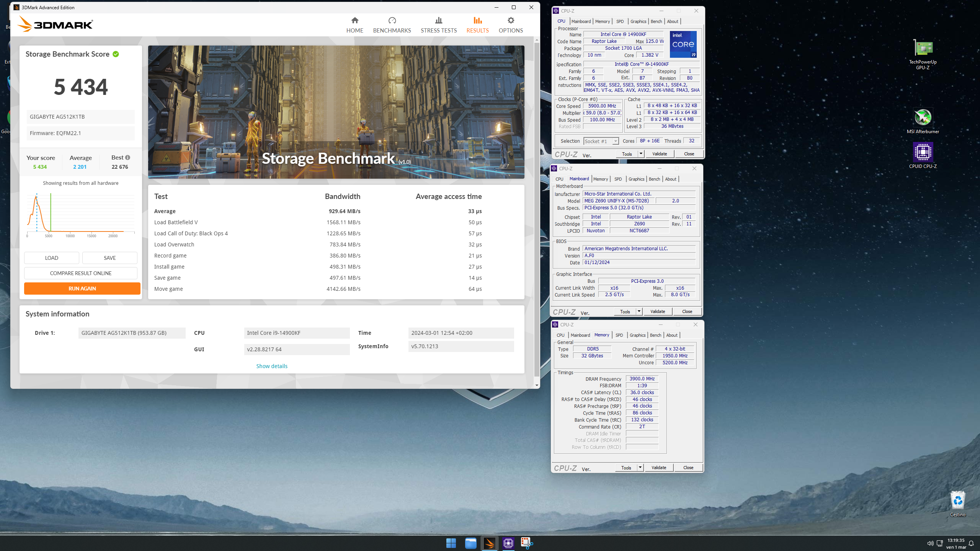Expand Tools arrow in top CPU-Z window

(640, 154)
